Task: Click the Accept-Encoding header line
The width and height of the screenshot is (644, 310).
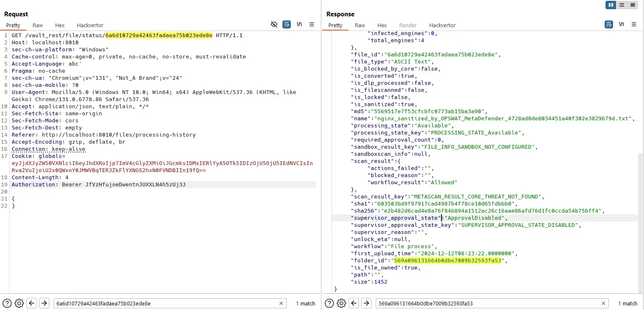Action: click(x=68, y=142)
